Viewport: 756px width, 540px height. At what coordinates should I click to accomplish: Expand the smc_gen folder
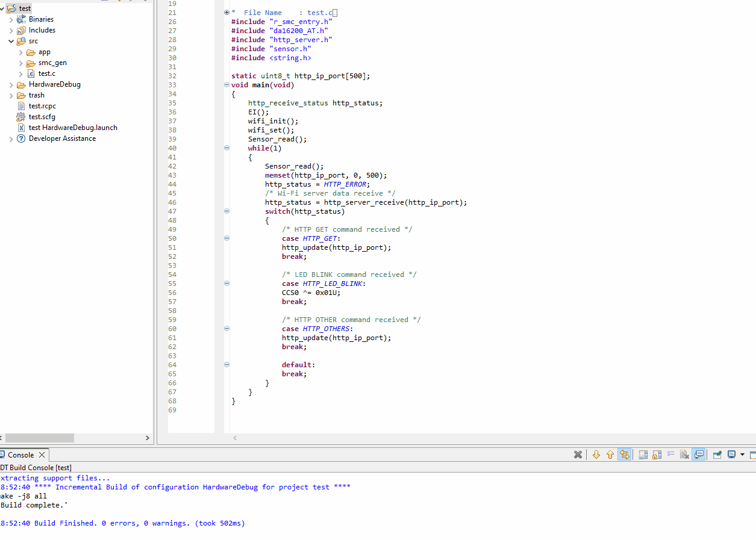coord(21,63)
